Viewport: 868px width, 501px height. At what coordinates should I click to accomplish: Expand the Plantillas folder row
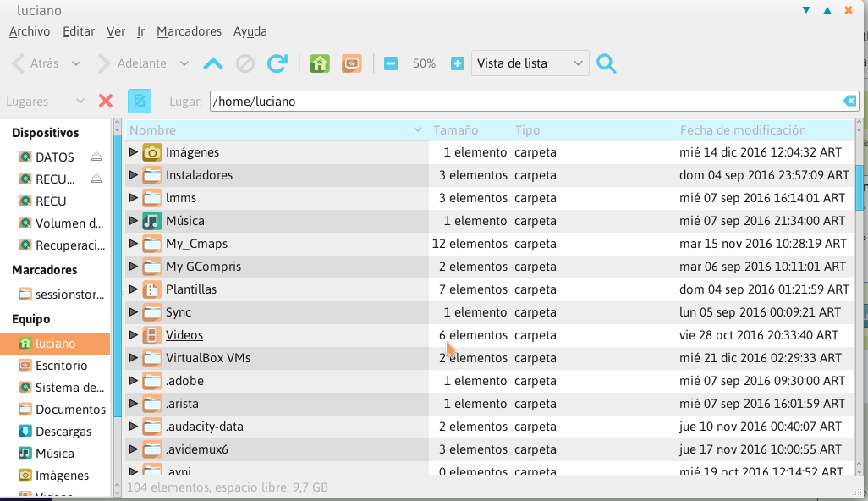point(134,289)
